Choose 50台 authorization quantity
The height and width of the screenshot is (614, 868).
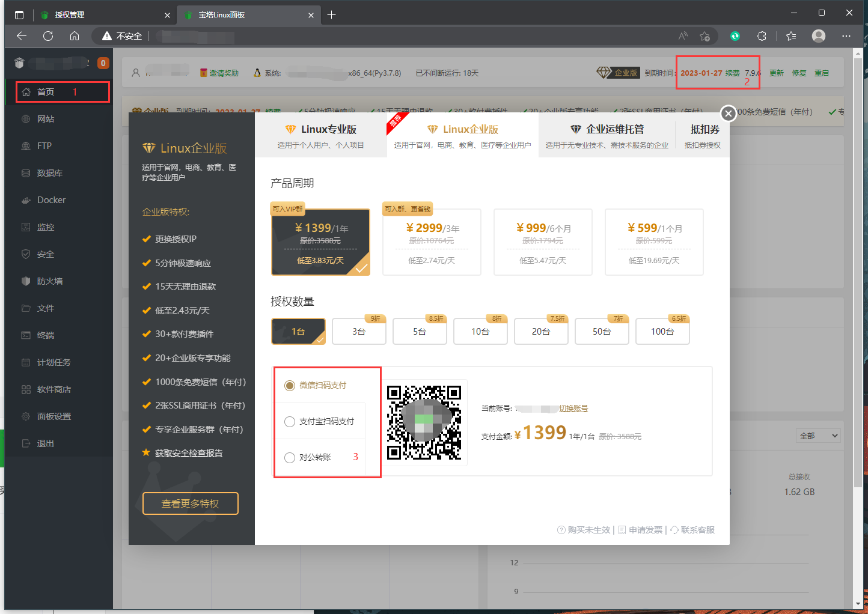pyautogui.click(x=602, y=332)
